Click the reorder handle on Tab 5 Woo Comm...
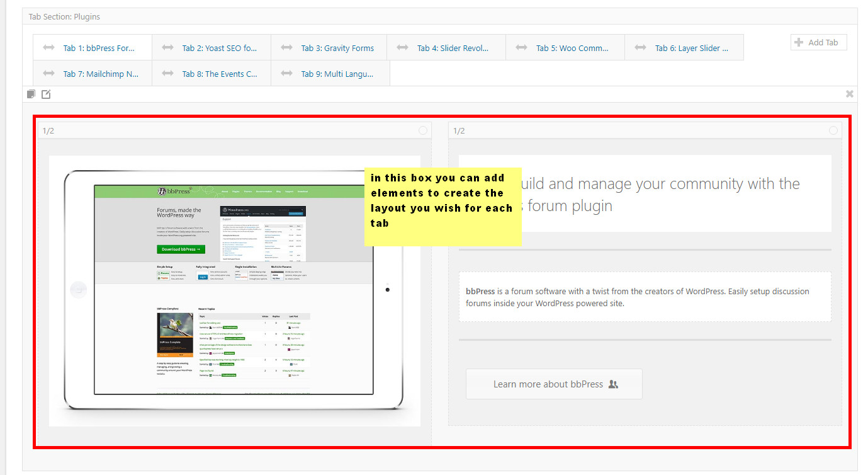Viewport: 868px width, 475px height. point(521,48)
